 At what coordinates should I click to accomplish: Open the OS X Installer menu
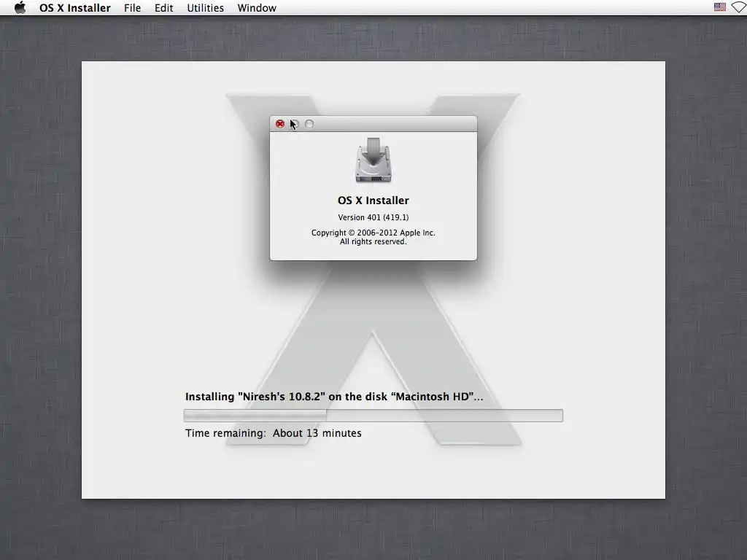point(75,8)
